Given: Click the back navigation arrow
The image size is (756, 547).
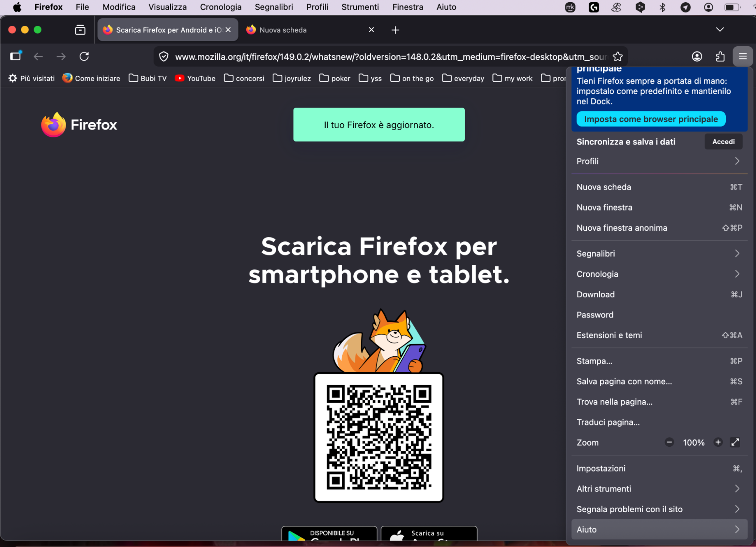Looking at the screenshot, I should click(x=38, y=56).
